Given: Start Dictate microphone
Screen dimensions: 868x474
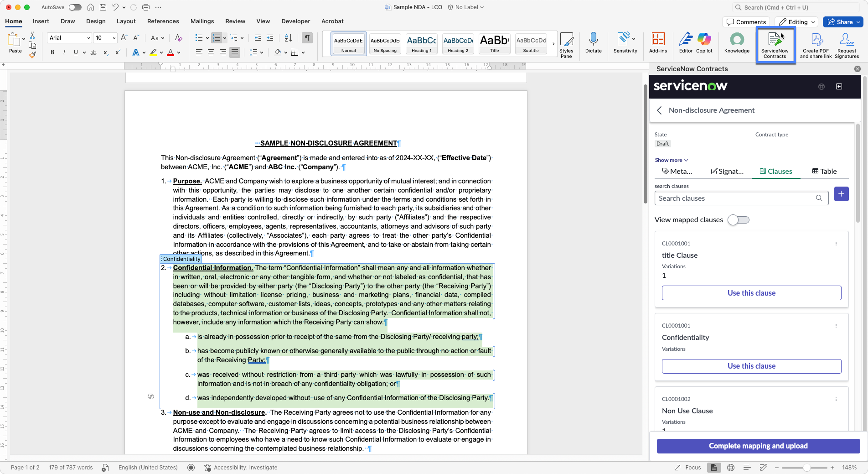Looking at the screenshot, I should click(x=593, y=43).
